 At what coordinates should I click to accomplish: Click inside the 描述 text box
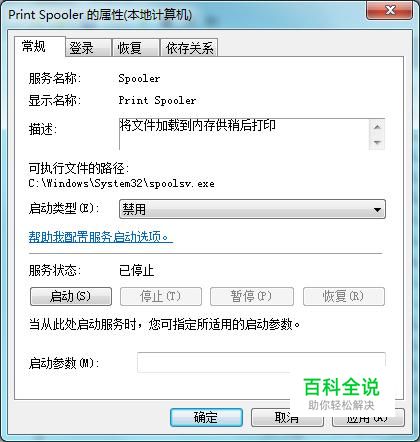coord(244,134)
